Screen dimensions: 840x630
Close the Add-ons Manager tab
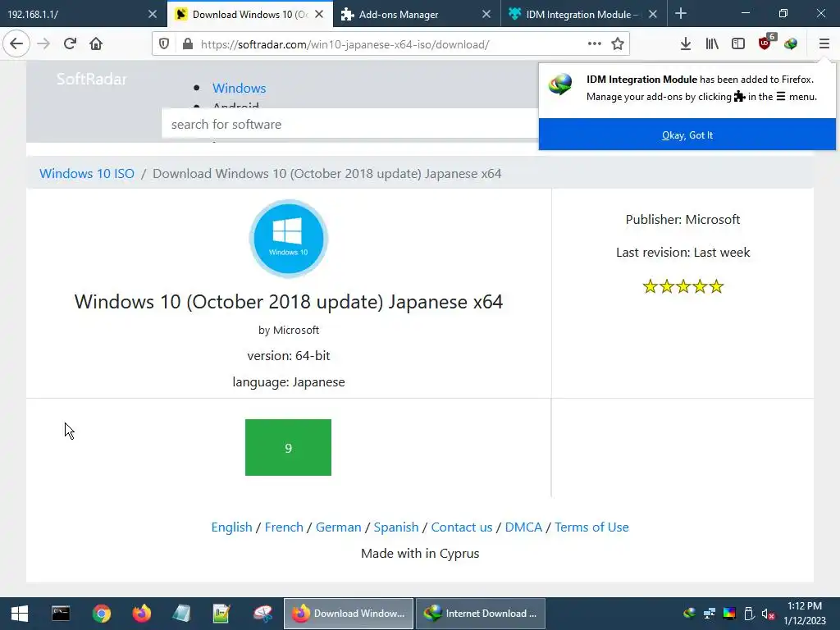point(486,14)
